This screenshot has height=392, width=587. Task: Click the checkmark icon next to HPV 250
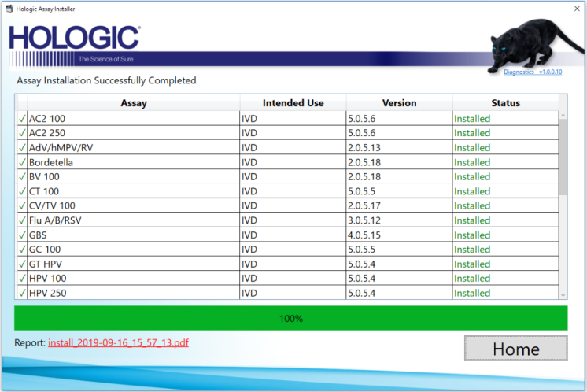click(22, 293)
